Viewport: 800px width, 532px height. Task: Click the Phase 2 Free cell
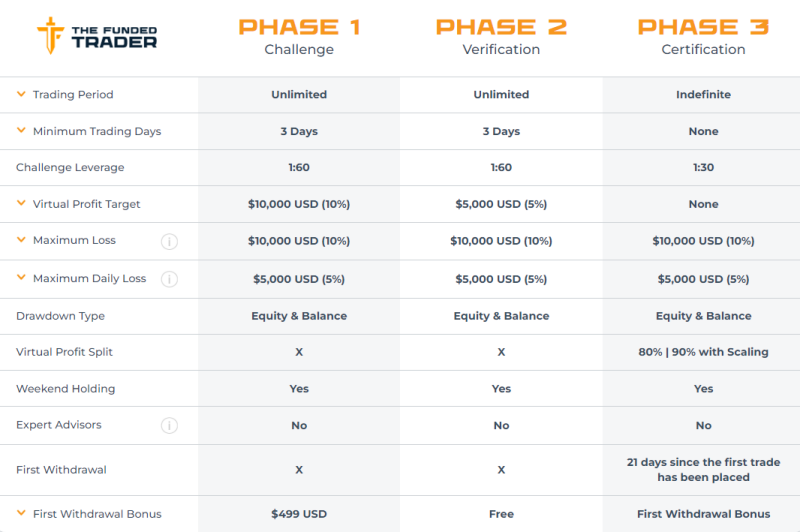[x=501, y=514]
